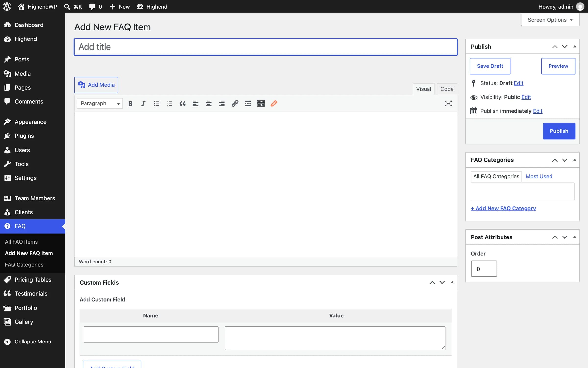
Task: Apply italic formatting in editor toolbar
Action: [x=143, y=104]
